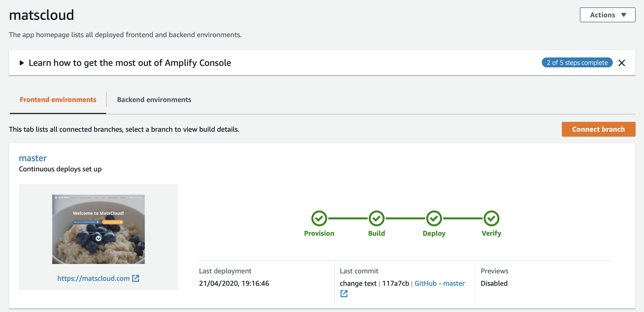Click the Deploy stage label
This screenshot has height=312, width=644.
coord(434,233)
